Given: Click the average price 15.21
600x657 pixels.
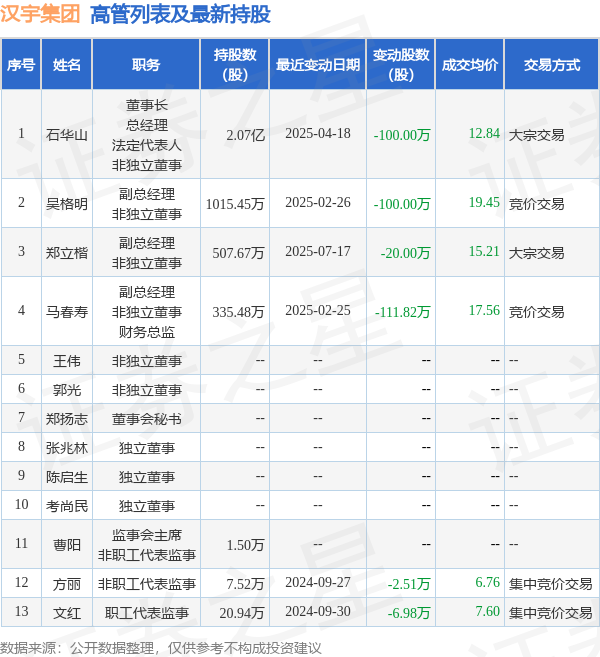Looking at the screenshot, I should [x=484, y=251].
